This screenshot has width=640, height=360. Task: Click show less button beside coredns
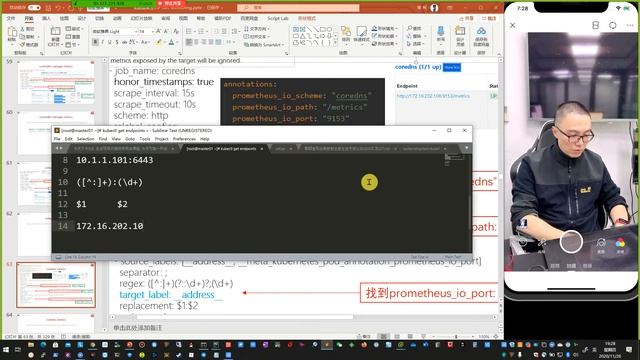click(452, 67)
